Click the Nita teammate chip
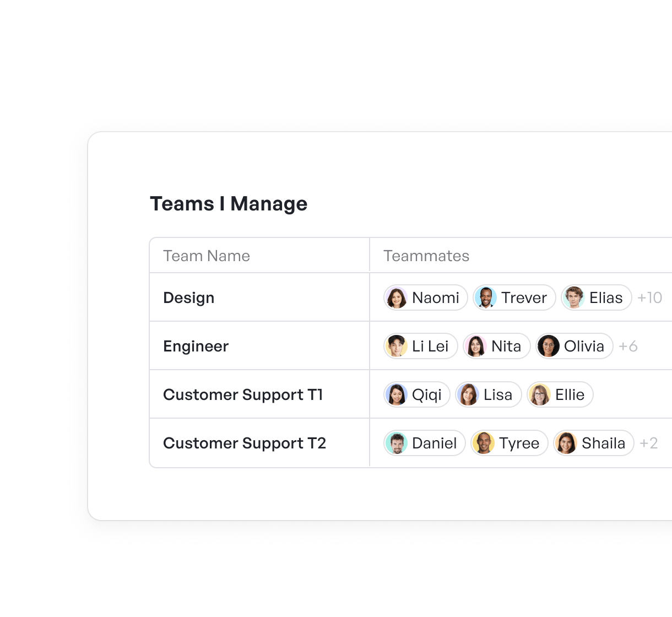The width and height of the screenshot is (672, 617). click(497, 347)
